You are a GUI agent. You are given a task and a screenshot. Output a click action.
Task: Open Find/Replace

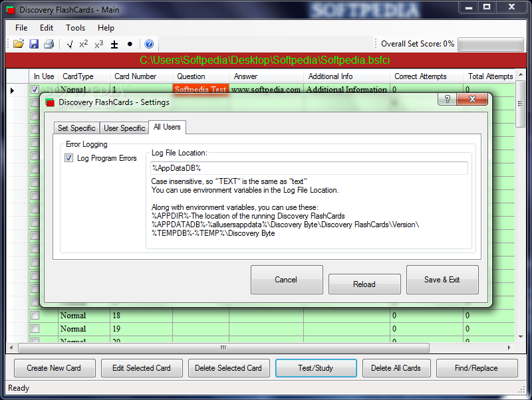tap(477, 368)
